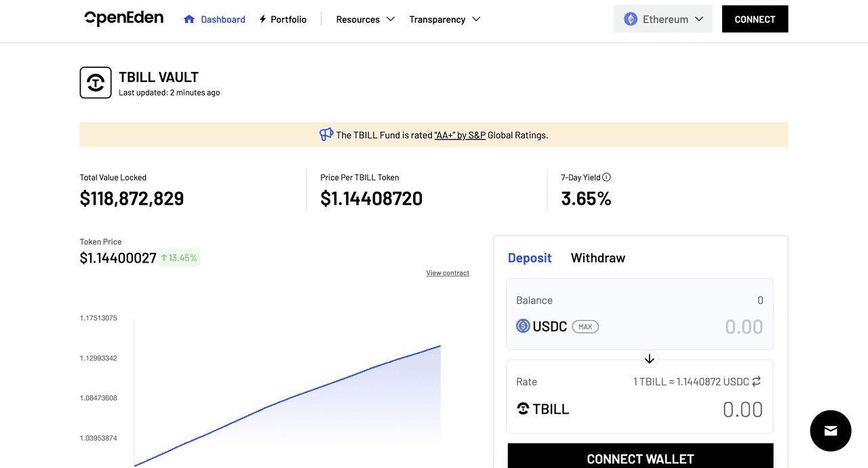868x468 pixels.
Task: Click the USDC coin icon
Action: pos(523,326)
